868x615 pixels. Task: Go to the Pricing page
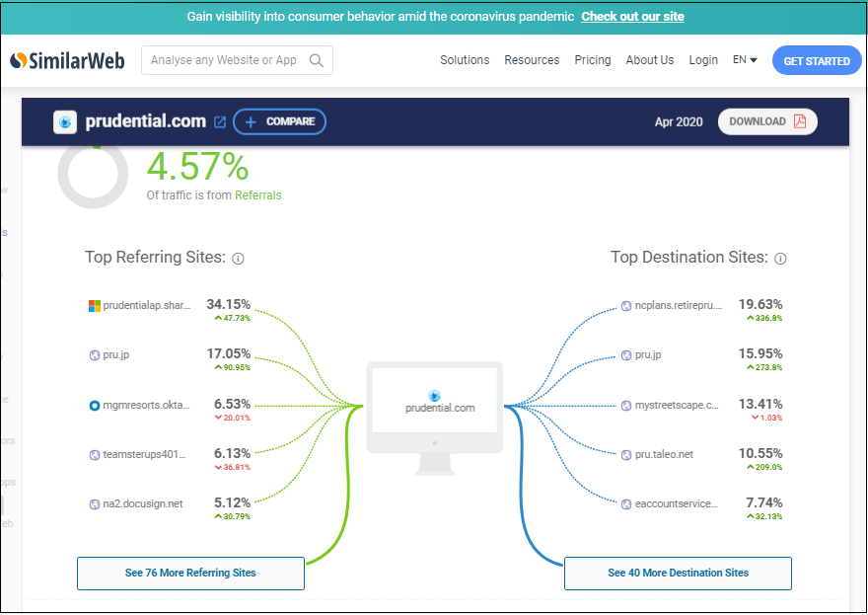tap(593, 60)
